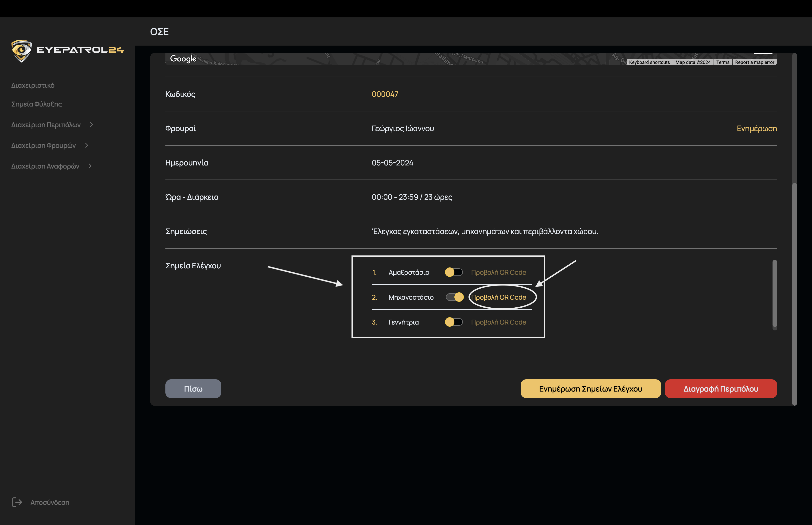Viewport: 812px width, 525px height.
Task: Toggle the Γεννήτρια checkpoint switch
Action: coord(453,322)
